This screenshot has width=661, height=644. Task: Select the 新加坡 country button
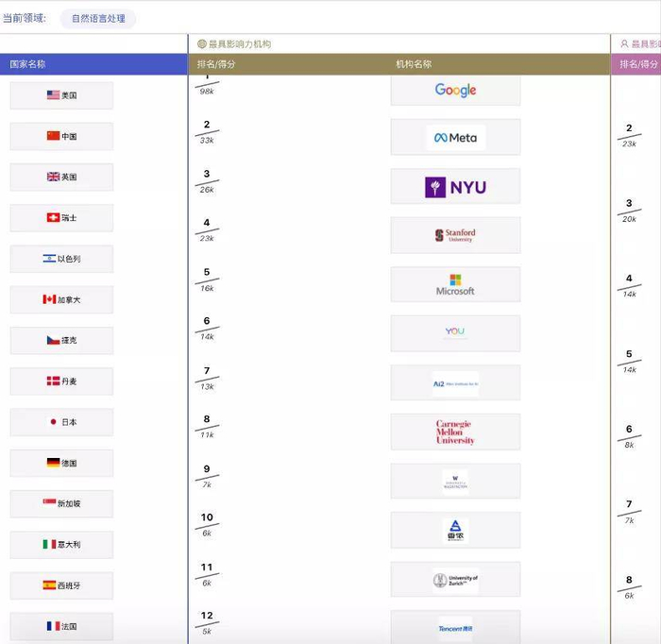click(61, 503)
